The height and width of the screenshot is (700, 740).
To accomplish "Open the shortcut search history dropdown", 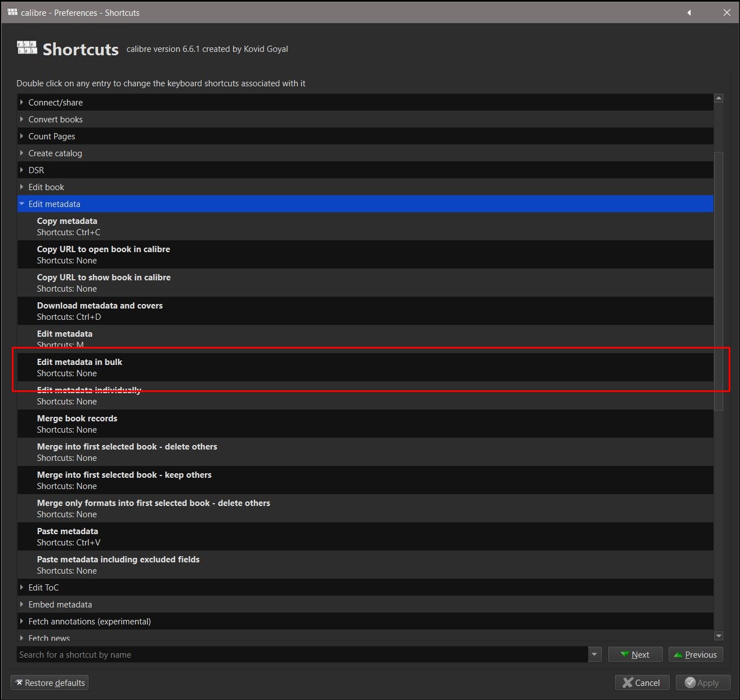I will tap(594, 654).
